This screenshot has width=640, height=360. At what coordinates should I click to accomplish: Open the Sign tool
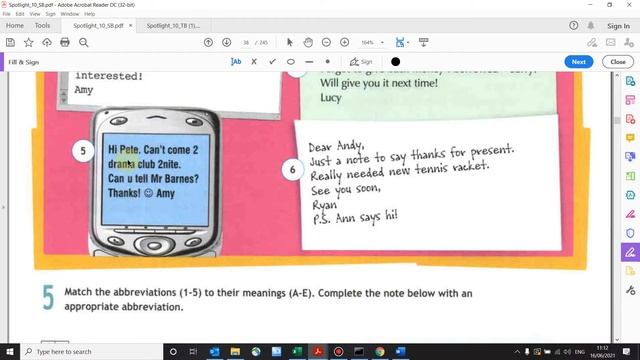point(361,62)
